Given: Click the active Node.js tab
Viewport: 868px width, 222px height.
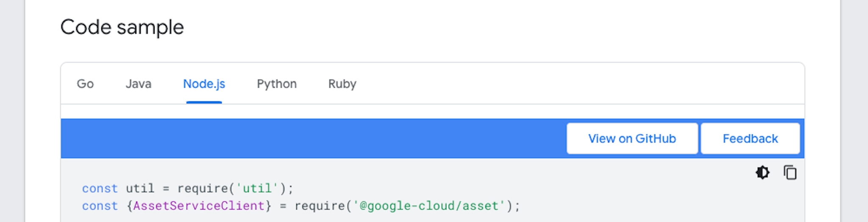Looking at the screenshot, I should coord(204,84).
